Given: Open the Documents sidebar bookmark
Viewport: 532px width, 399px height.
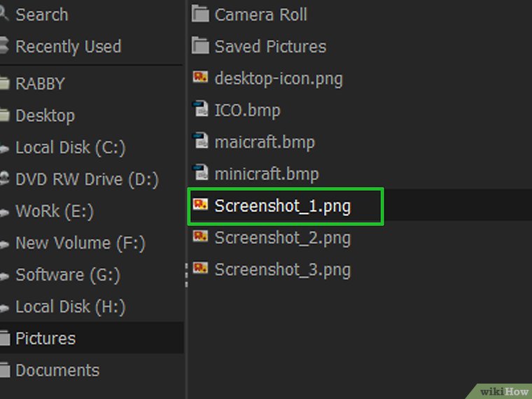Looking at the screenshot, I should click(57, 370).
